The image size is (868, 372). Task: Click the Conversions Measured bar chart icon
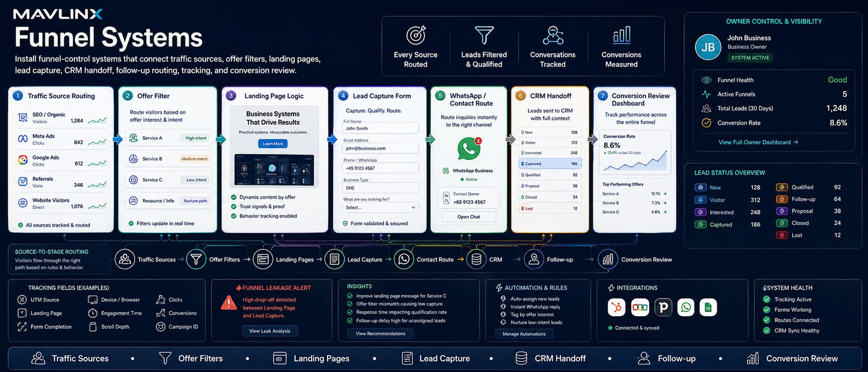coord(622,35)
